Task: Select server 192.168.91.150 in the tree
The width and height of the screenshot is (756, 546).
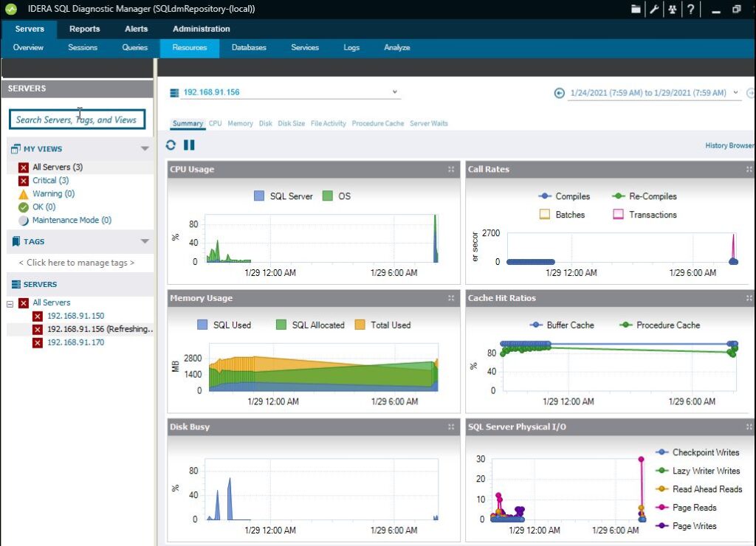Action: pos(76,316)
